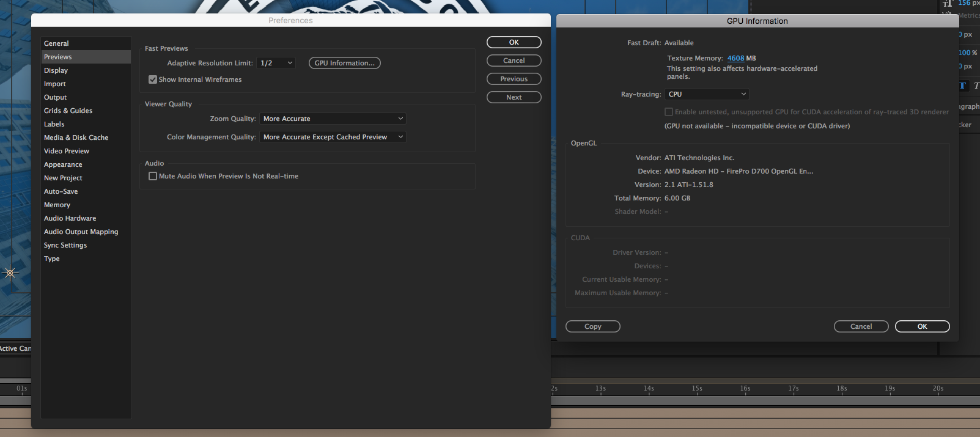
Task: Open Color Management Quality dropdown
Action: (x=333, y=137)
